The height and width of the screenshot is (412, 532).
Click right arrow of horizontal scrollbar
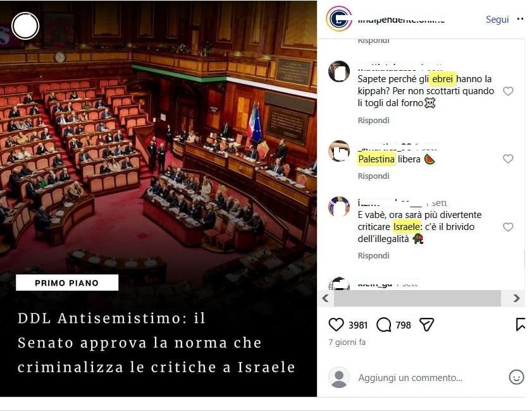click(516, 298)
